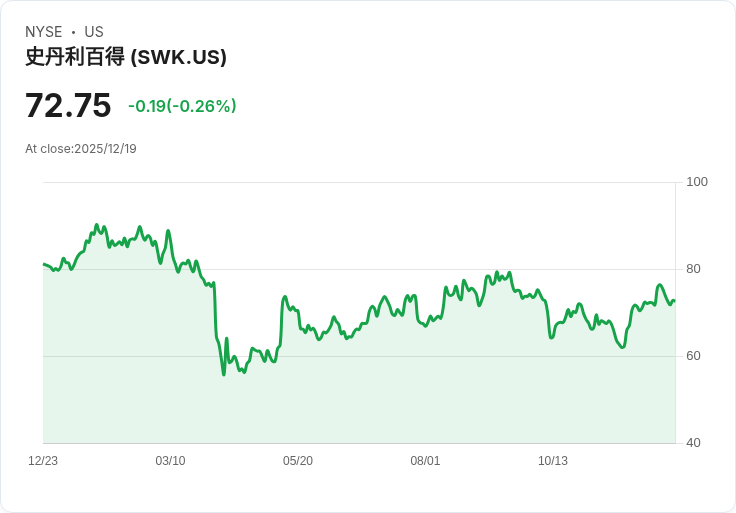Click the leftmost start of the price line
The height and width of the screenshot is (513, 736).
44,264
